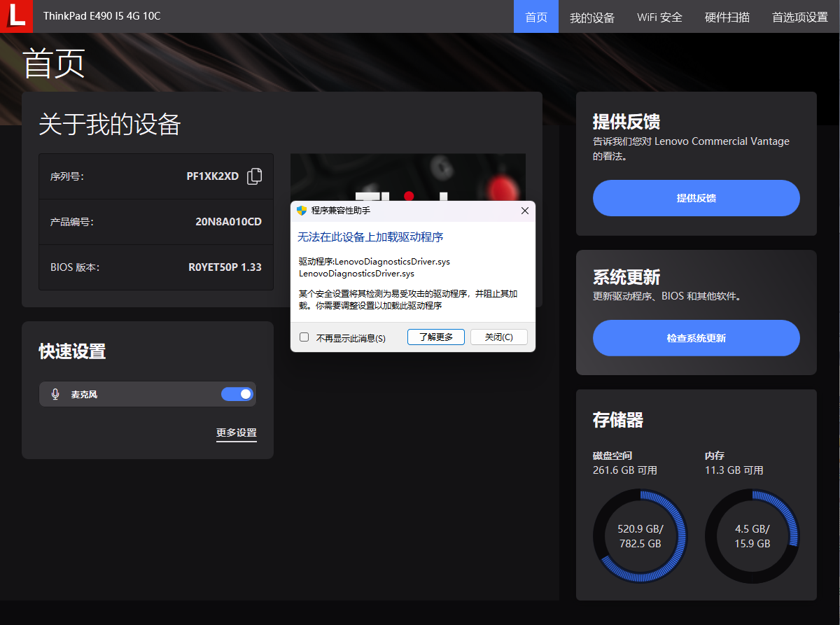Click the 了解更多 button
840x625 pixels.
coord(436,337)
